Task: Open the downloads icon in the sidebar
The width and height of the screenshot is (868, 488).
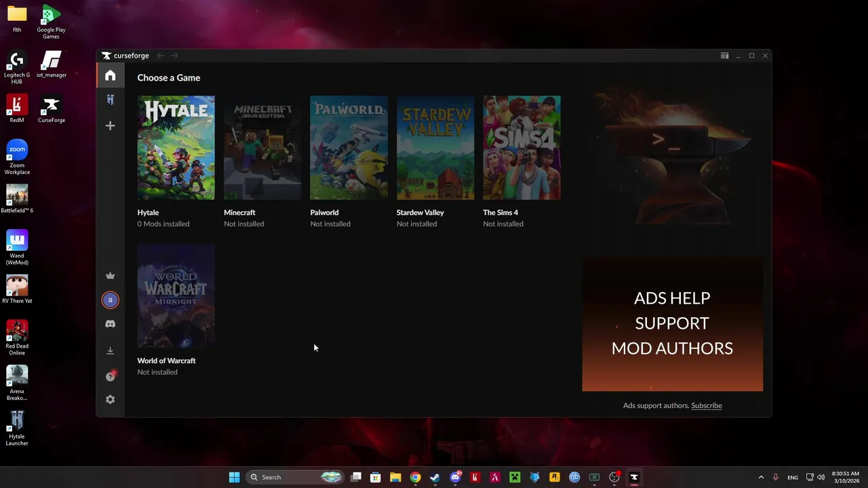Action: 110,350
